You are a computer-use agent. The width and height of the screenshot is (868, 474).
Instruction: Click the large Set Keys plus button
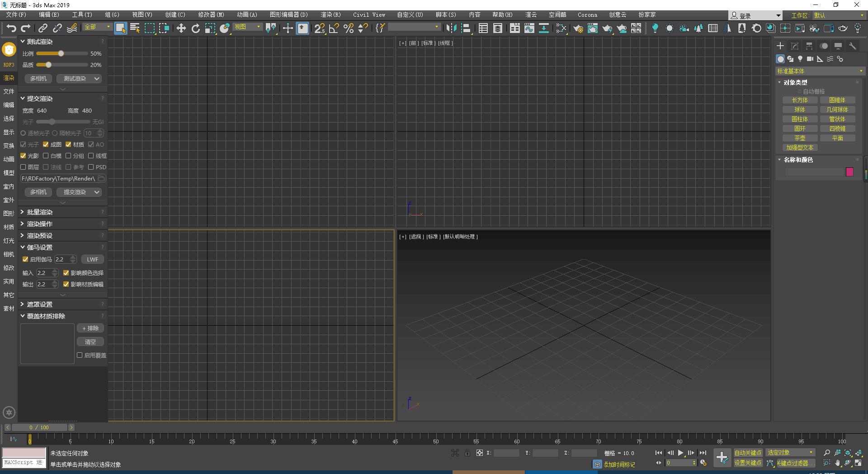coord(722,457)
